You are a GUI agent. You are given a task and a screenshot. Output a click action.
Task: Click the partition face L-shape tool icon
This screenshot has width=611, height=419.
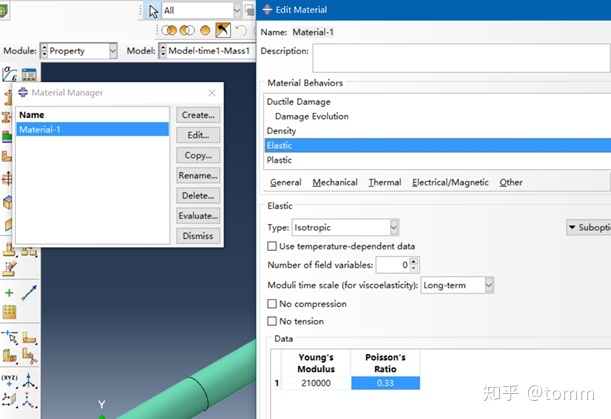point(29,337)
